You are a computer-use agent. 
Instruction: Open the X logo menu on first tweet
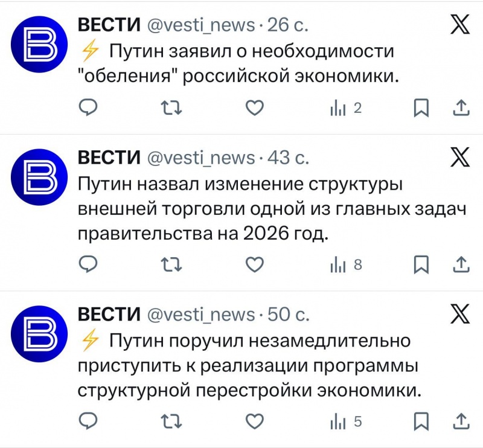click(461, 25)
